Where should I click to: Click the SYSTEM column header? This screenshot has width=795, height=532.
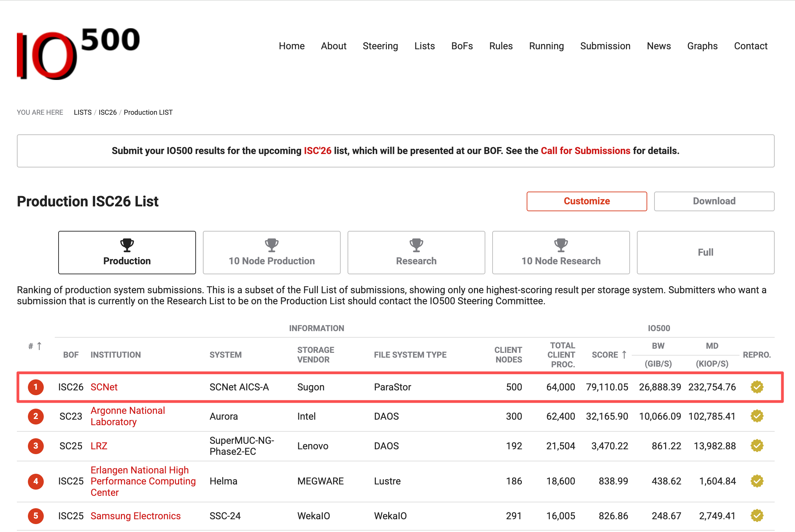click(x=226, y=355)
